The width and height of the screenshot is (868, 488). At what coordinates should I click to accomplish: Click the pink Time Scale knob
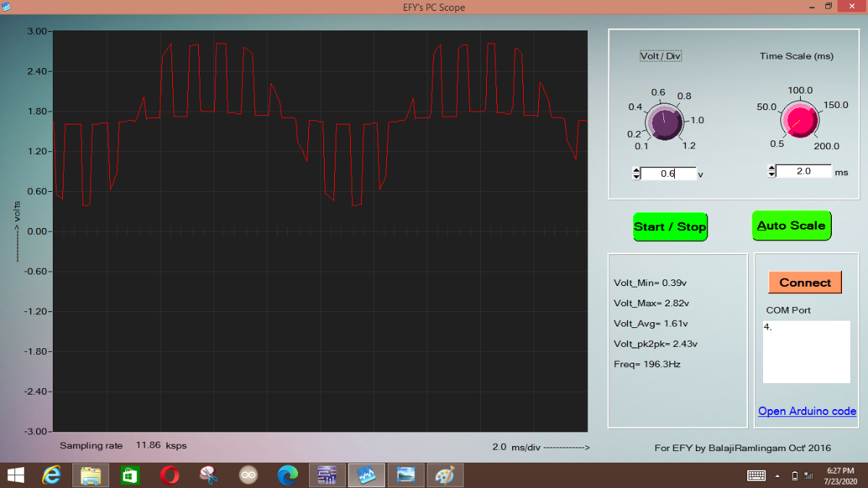point(799,120)
